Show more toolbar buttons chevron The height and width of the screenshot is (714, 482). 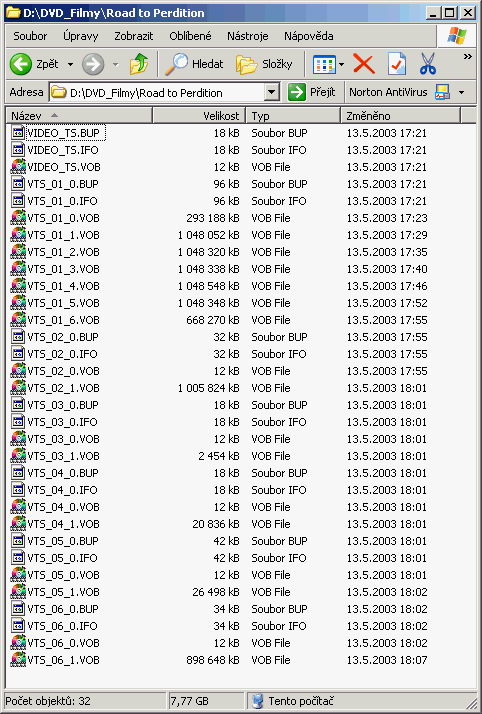(467, 56)
